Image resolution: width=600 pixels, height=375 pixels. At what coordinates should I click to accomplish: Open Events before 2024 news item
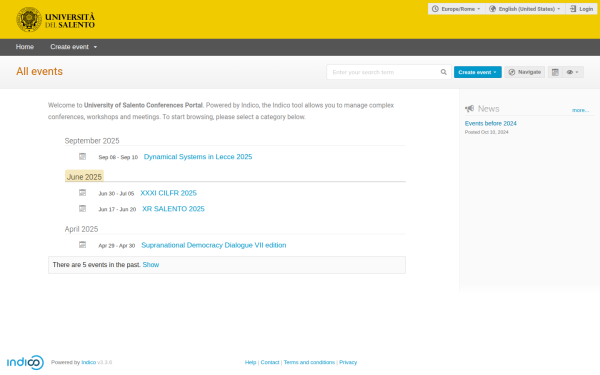[x=491, y=123]
